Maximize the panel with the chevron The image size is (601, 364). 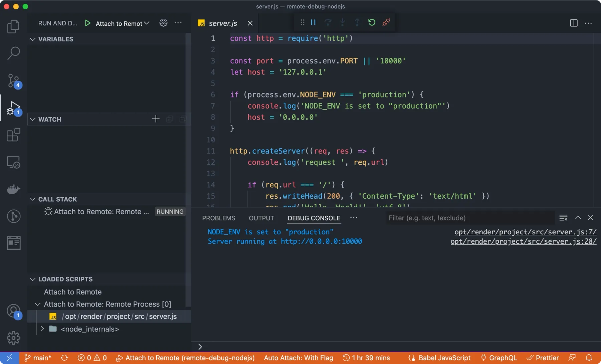tap(577, 217)
